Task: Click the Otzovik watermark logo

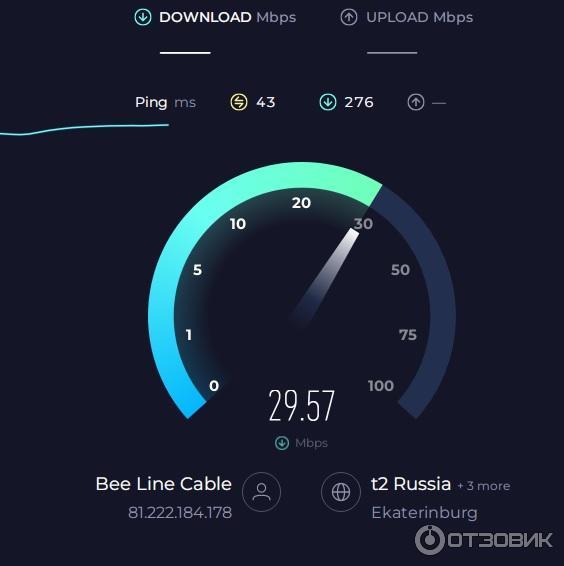Action: point(483,540)
